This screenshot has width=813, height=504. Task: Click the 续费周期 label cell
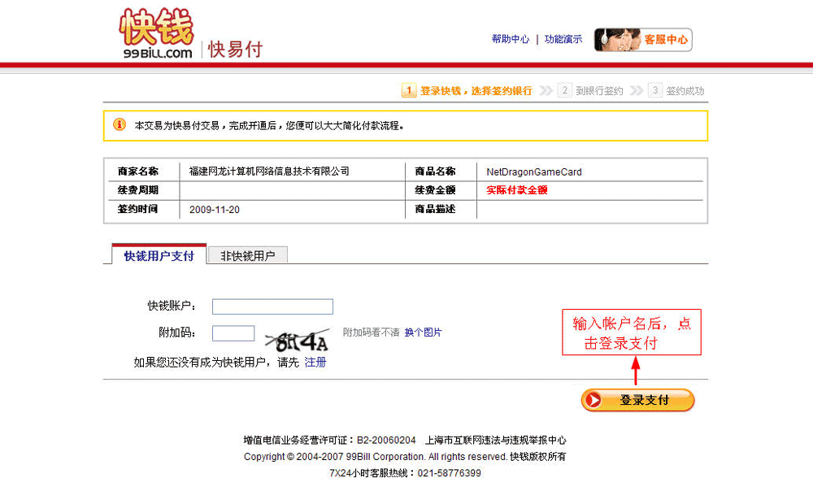(x=138, y=189)
